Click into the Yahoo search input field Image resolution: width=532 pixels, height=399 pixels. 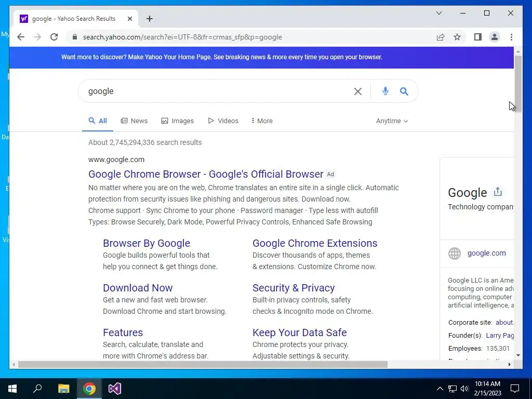tap(217, 91)
